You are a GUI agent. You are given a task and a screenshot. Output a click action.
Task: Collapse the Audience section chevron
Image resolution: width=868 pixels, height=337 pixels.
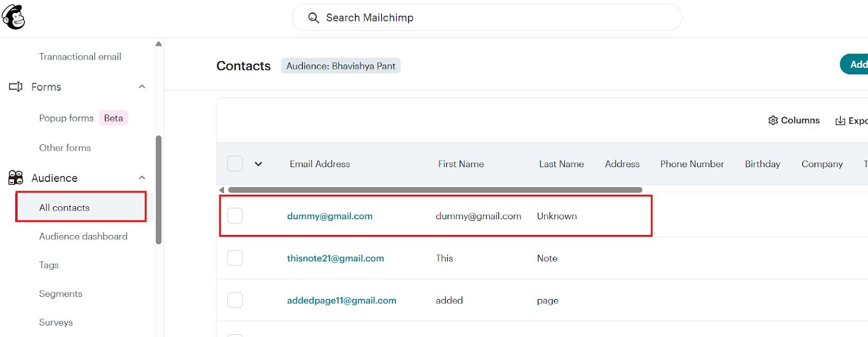[142, 178]
